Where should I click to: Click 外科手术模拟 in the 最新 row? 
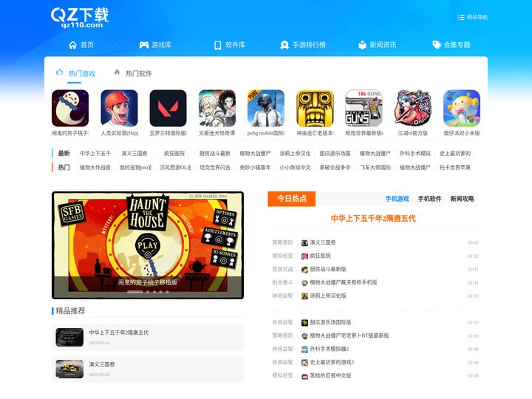[415, 154]
